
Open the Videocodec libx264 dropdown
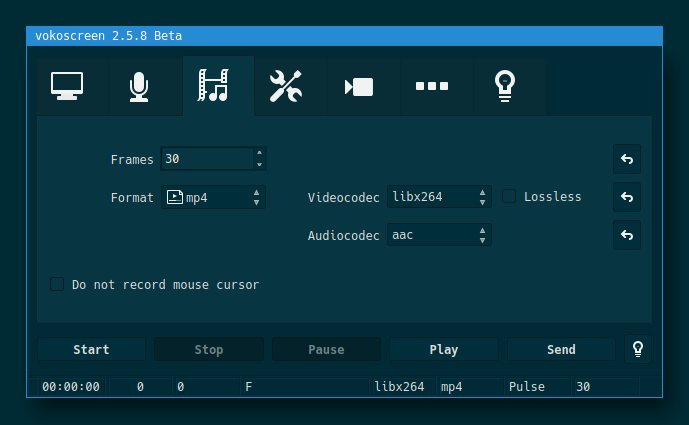pos(439,197)
